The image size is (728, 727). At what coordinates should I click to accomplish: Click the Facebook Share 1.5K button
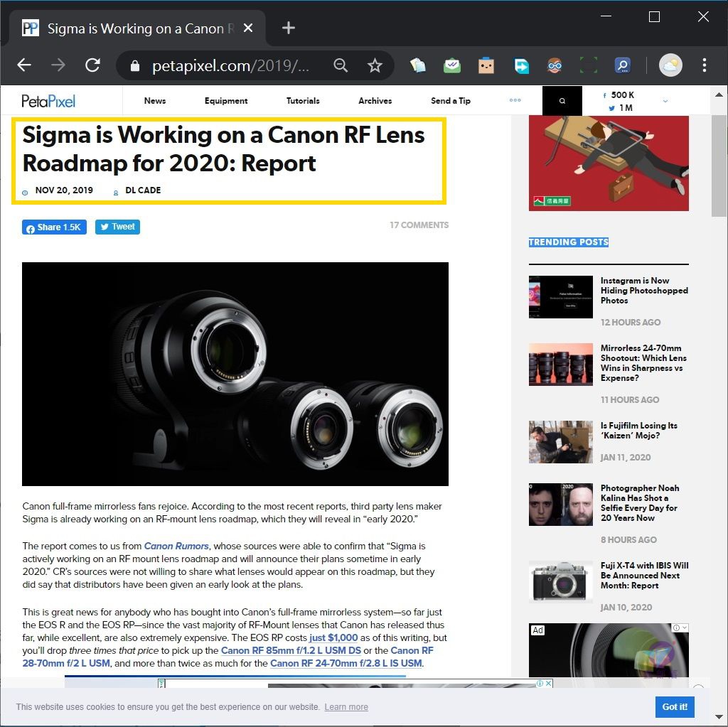point(54,227)
